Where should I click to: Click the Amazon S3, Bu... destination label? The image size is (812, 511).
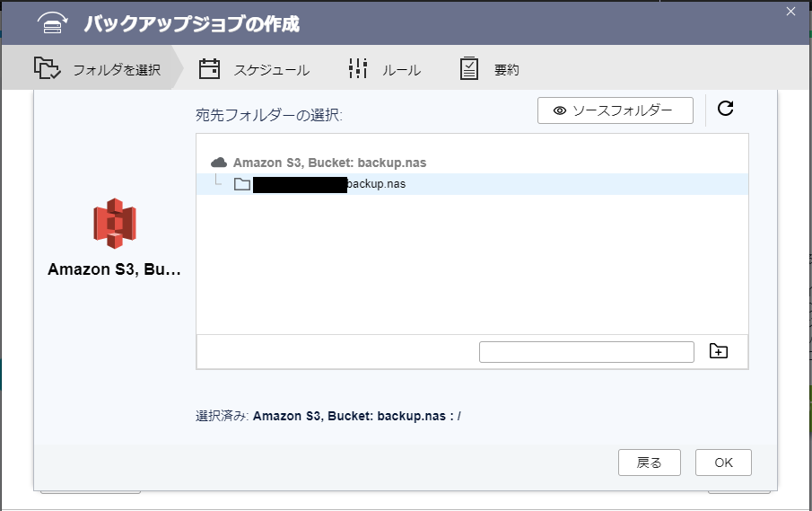point(114,269)
